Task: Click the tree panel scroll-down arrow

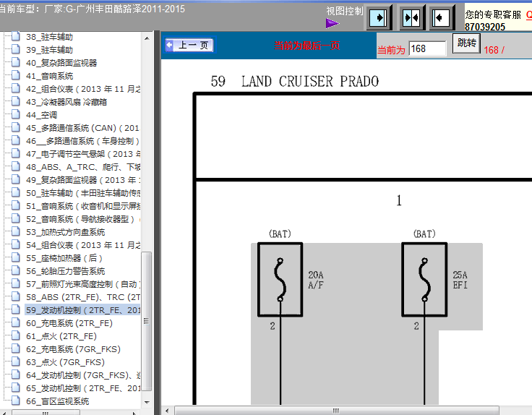Action: tap(147, 403)
